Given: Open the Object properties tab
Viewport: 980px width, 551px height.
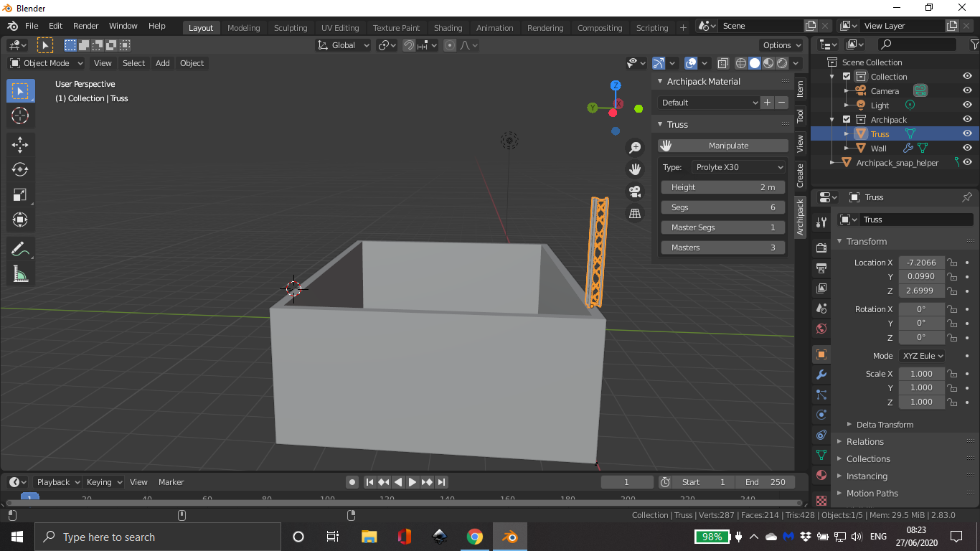Looking at the screenshot, I should [x=821, y=354].
